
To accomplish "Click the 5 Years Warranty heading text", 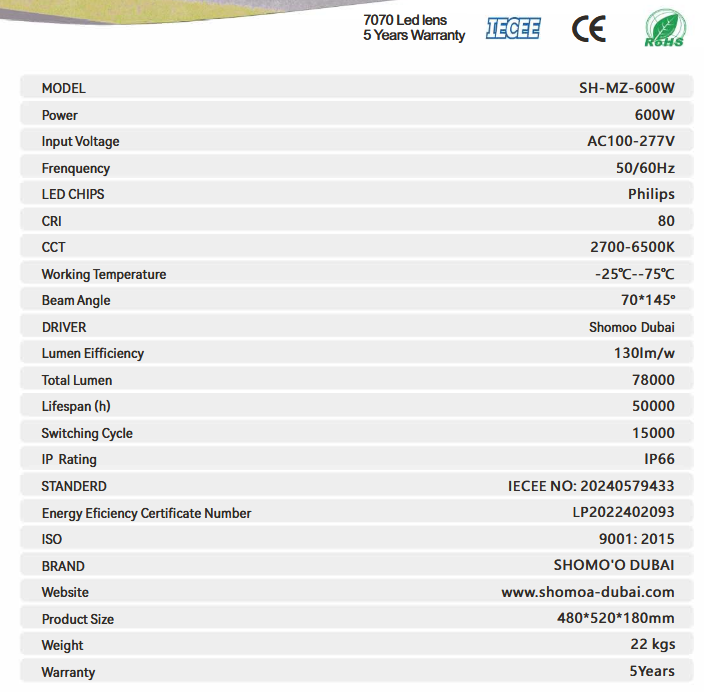I will pos(413,36).
